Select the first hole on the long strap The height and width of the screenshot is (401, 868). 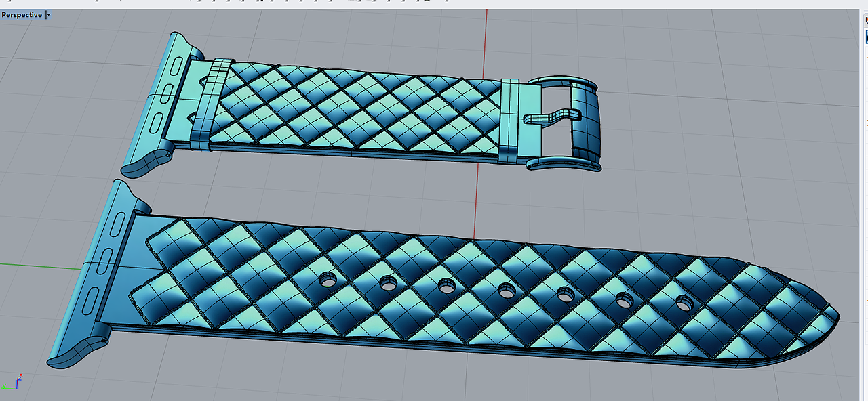(x=329, y=280)
